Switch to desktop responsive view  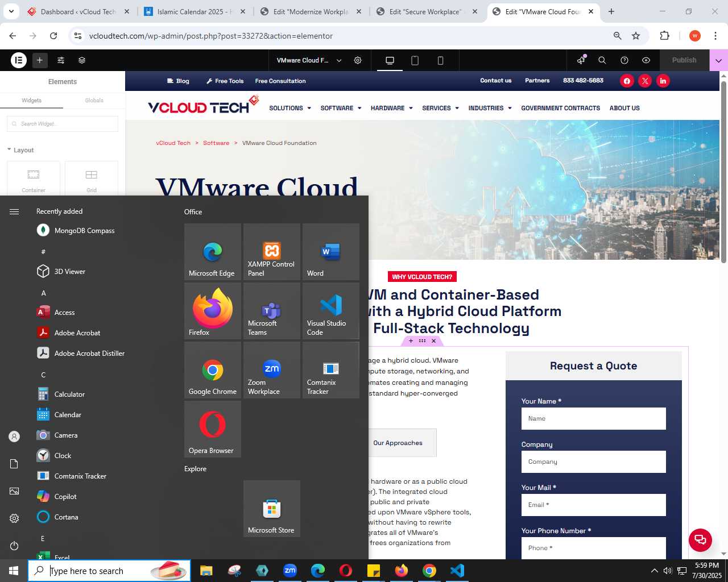pos(390,60)
